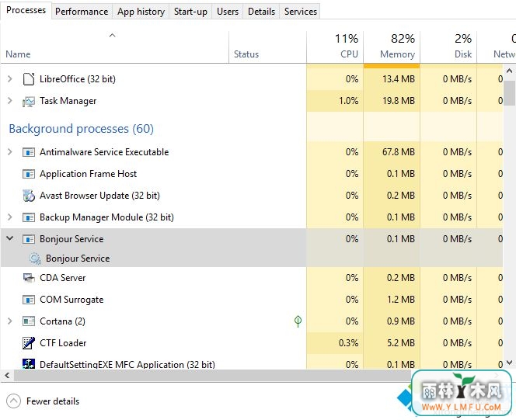Open the Services tab
Viewport: 516px width, 420px height.
(301, 12)
